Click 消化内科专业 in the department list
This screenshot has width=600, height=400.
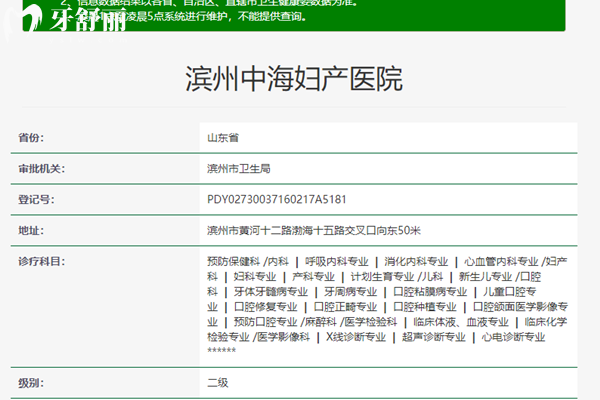point(416,261)
